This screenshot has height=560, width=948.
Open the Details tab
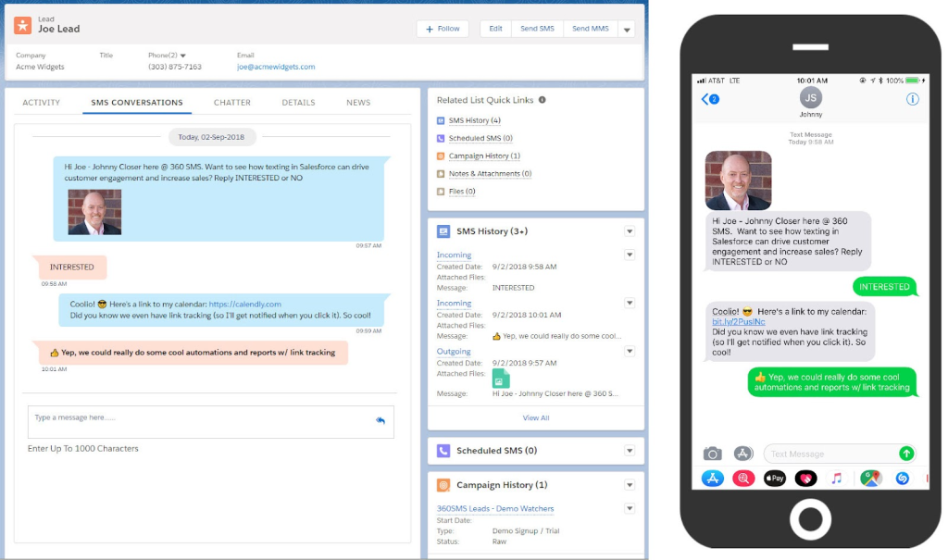coord(298,103)
